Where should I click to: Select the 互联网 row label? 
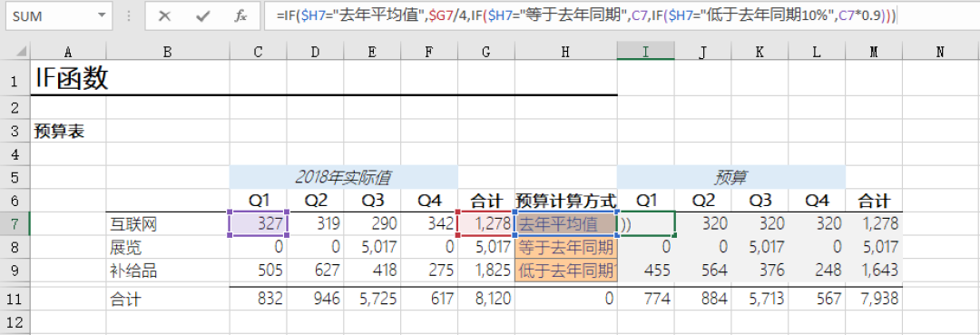[x=168, y=223]
